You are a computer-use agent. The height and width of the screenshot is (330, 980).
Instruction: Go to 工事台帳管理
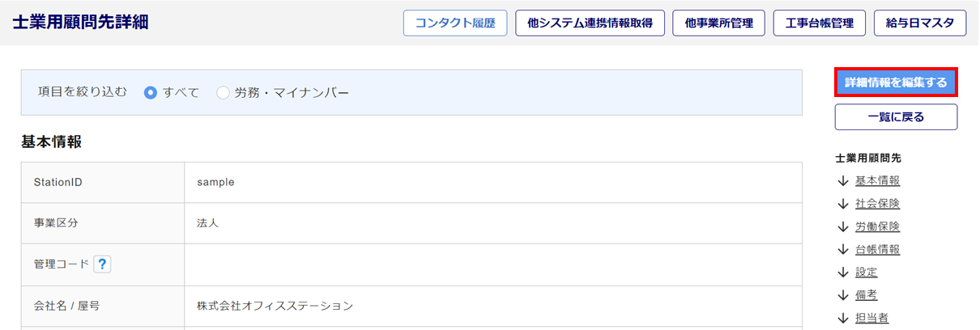coord(819,23)
